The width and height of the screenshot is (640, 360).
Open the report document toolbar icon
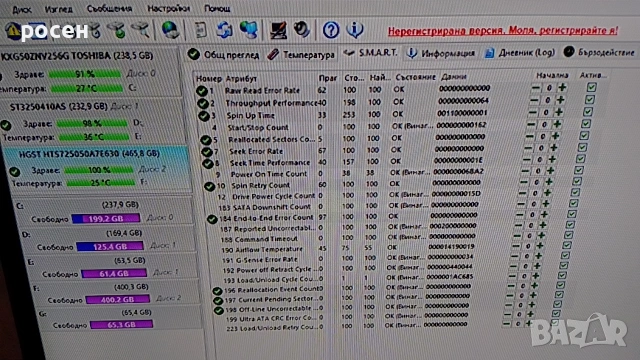click(x=200, y=30)
